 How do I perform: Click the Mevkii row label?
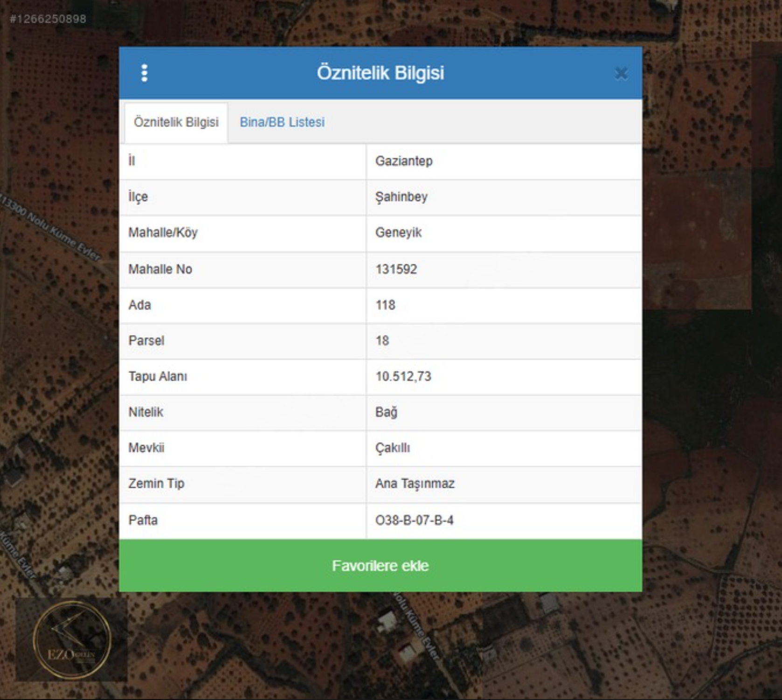pyautogui.click(x=146, y=448)
